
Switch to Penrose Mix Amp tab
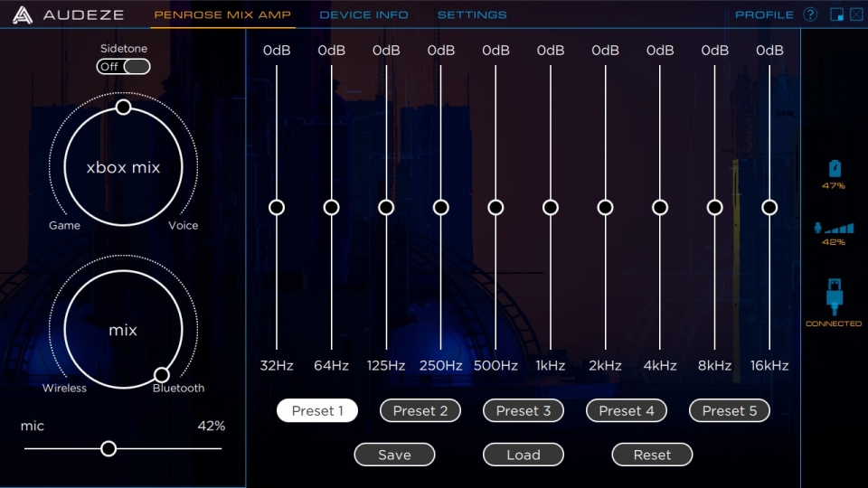[x=222, y=15]
